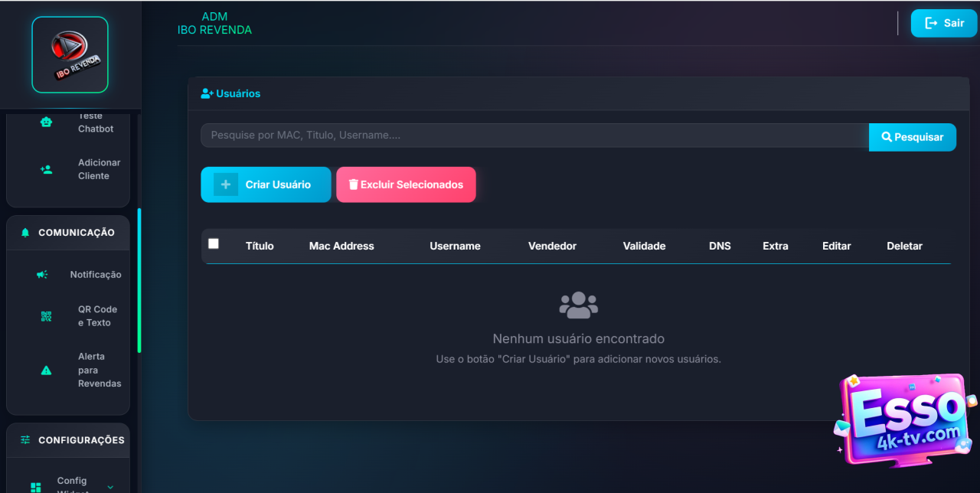Click the Criar Usuário button
Viewport: 980px width, 493px height.
point(266,184)
